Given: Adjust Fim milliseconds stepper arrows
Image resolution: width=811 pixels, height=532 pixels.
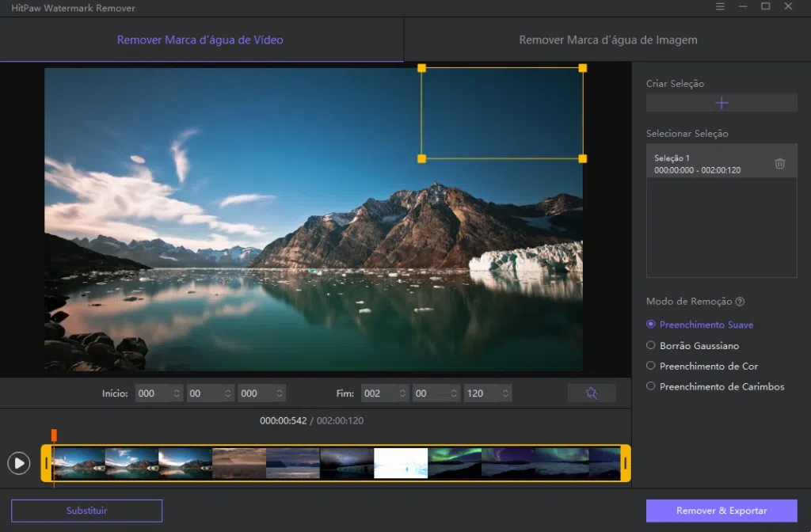Looking at the screenshot, I should tap(505, 393).
